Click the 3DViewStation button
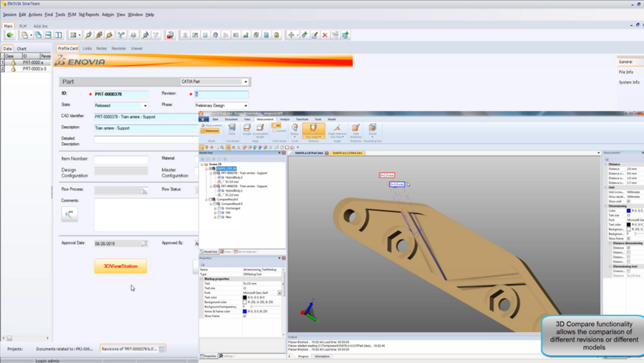644x363 pixels. (120, 266)
